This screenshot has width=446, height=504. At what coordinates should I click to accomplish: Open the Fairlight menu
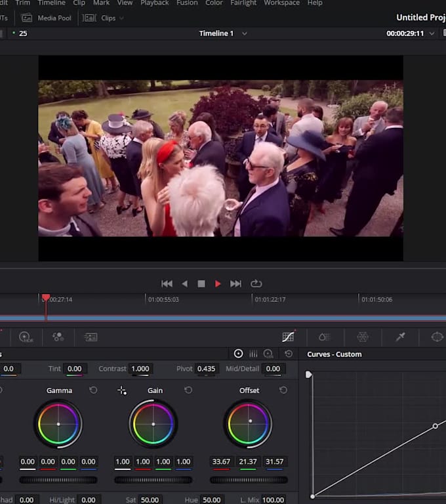243,3
